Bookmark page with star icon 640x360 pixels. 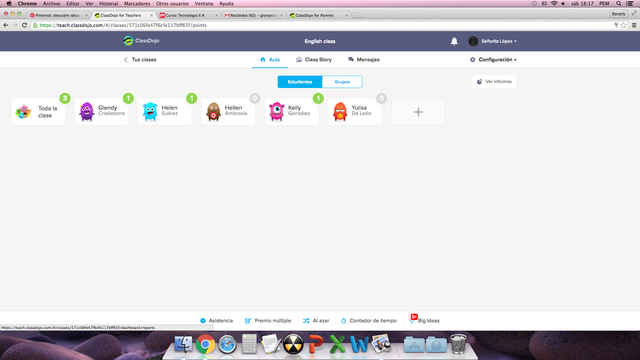pyautogui.click(x=623, y=25)
